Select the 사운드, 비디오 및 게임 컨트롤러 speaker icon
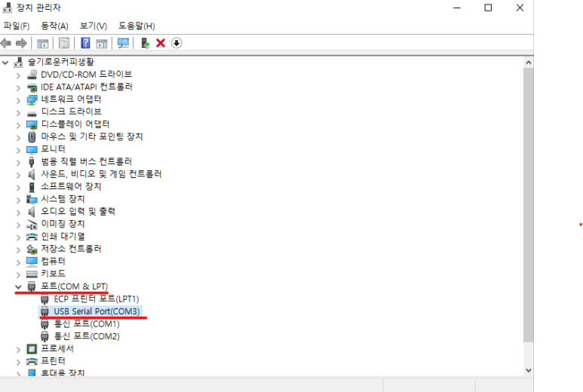This screenshot has width=583, height=392. point(32,174)
